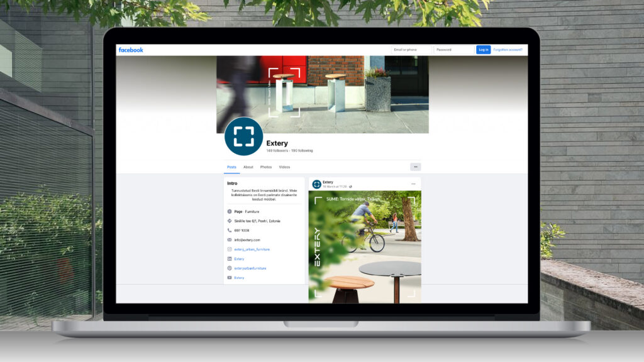
Task: Click the Forgotten account? link
Action: click(x=508, y=50)
